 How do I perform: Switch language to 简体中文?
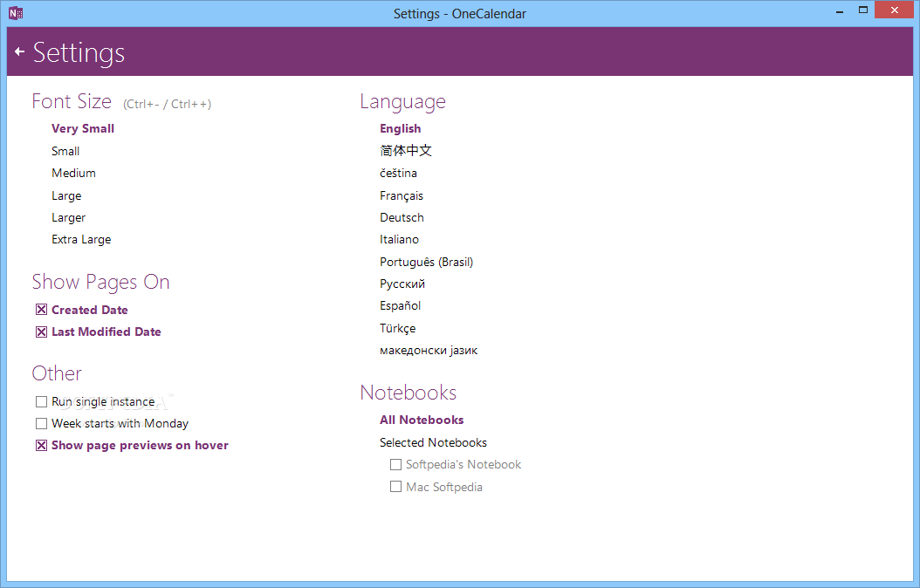pyautogui.click(x=405, y=151)
